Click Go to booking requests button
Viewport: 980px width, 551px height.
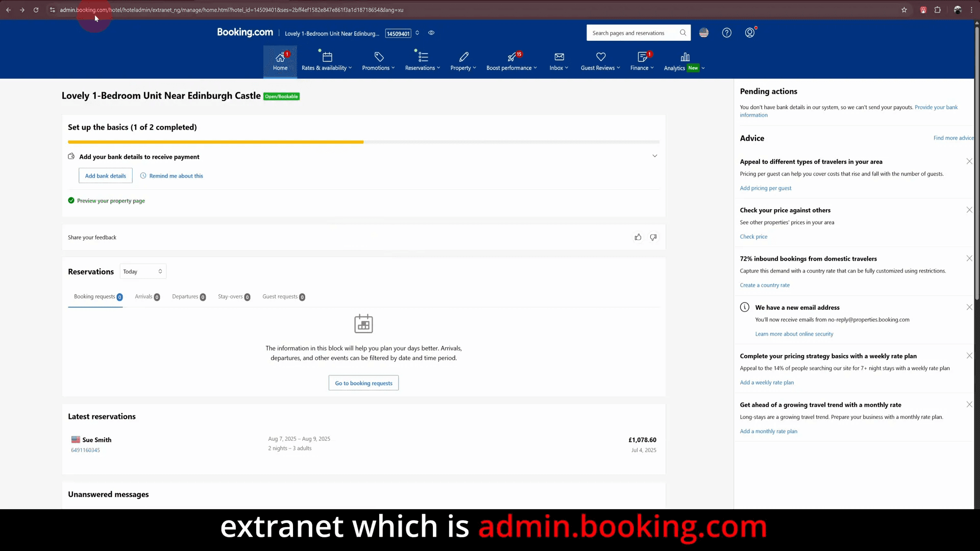click(x=363, y=383)
